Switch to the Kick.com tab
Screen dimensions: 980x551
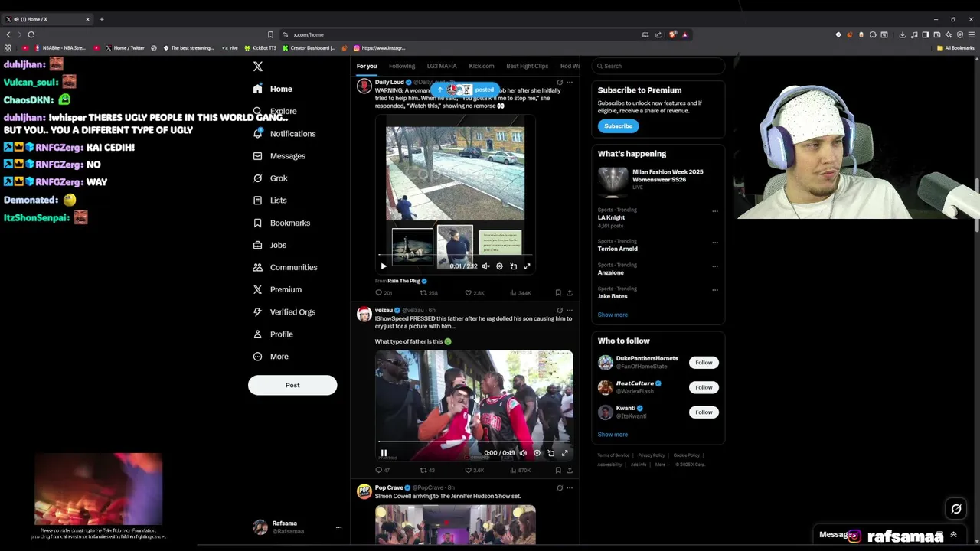482,66
